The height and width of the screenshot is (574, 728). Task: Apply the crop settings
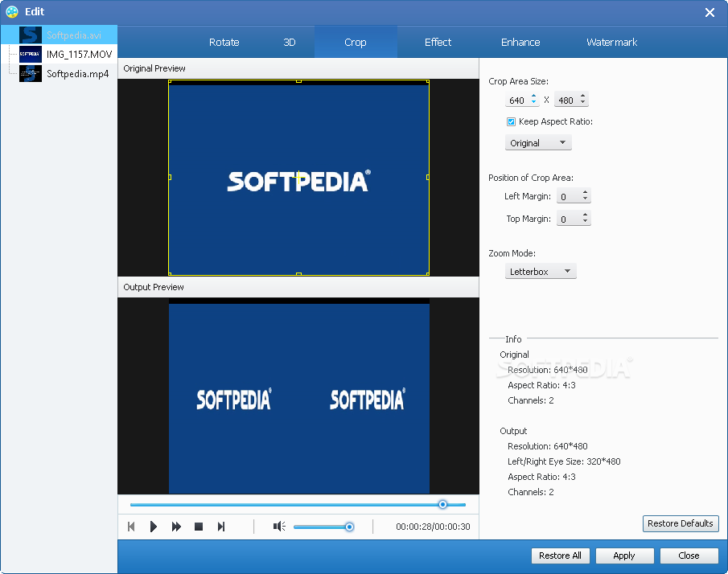(x=624, y=556)
